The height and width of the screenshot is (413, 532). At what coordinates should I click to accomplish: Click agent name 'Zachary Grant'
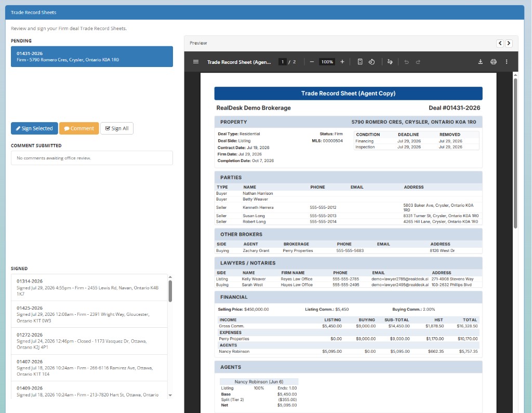click(256, 251)
